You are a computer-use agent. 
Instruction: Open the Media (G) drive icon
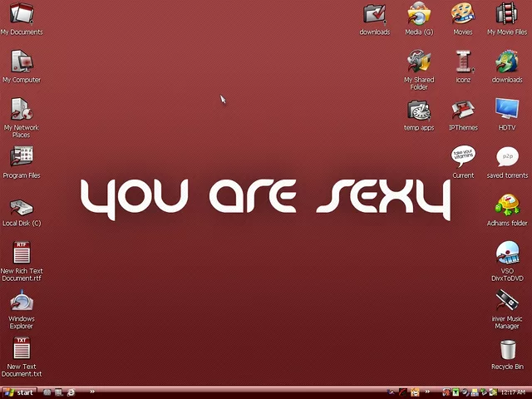click(x=419, y=18)
